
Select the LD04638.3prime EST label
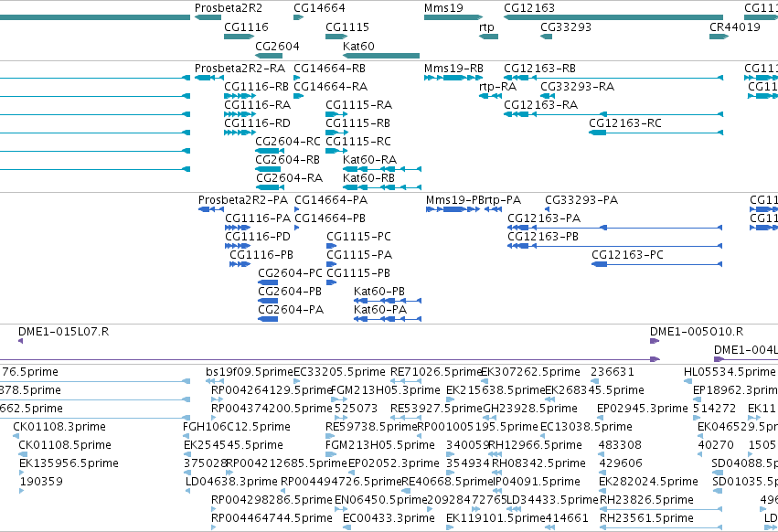click(231, 482)
